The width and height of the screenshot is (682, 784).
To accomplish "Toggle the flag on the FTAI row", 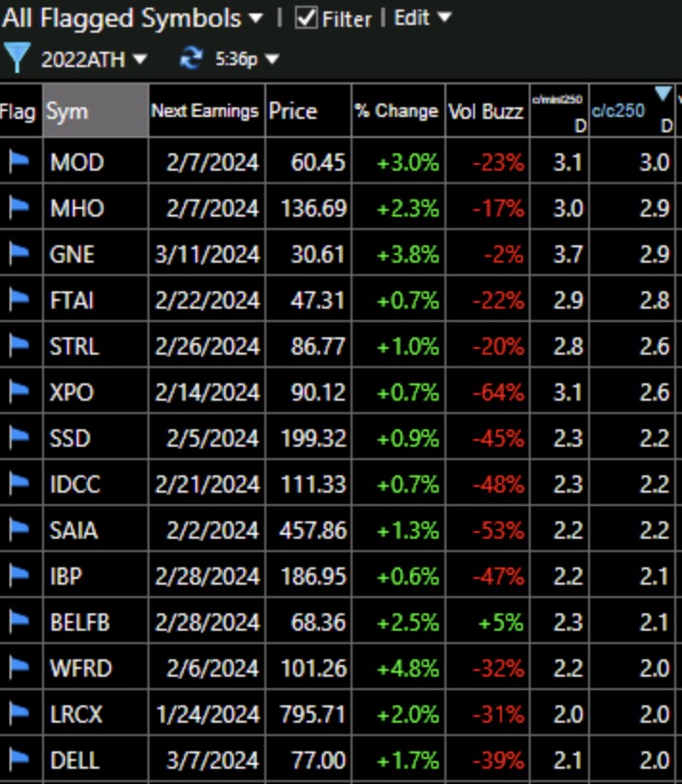I will pos(19,299).
